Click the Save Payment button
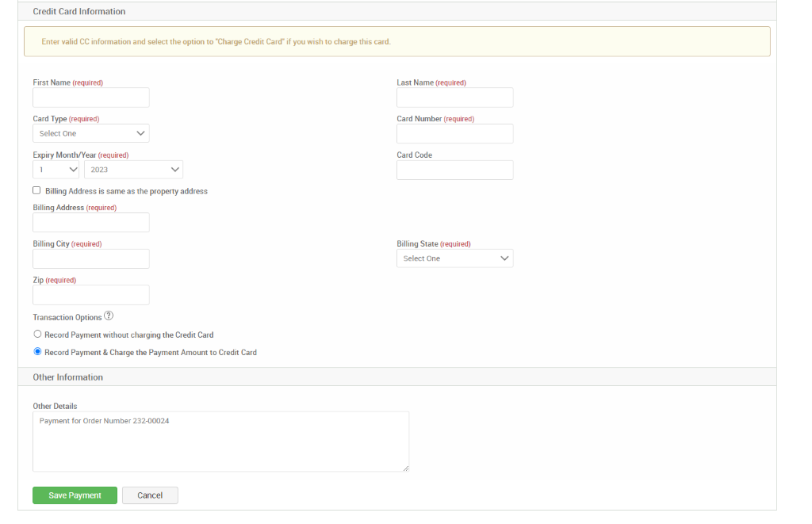812x524 pixels. pyautogui.click(x=75, y=495)
